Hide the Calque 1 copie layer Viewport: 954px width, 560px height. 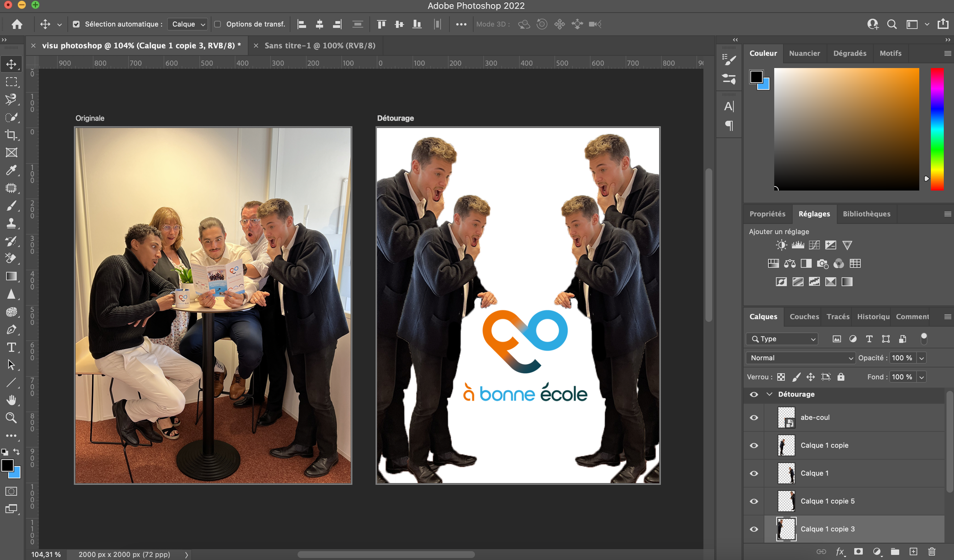754,445
